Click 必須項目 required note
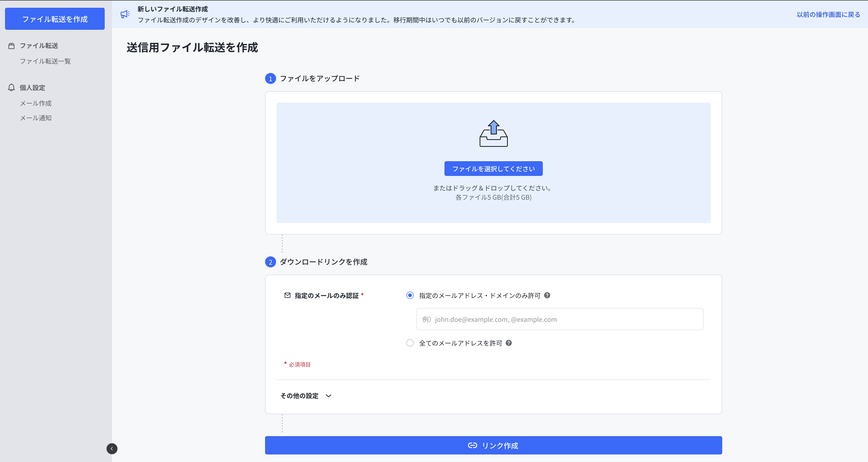 300,365
